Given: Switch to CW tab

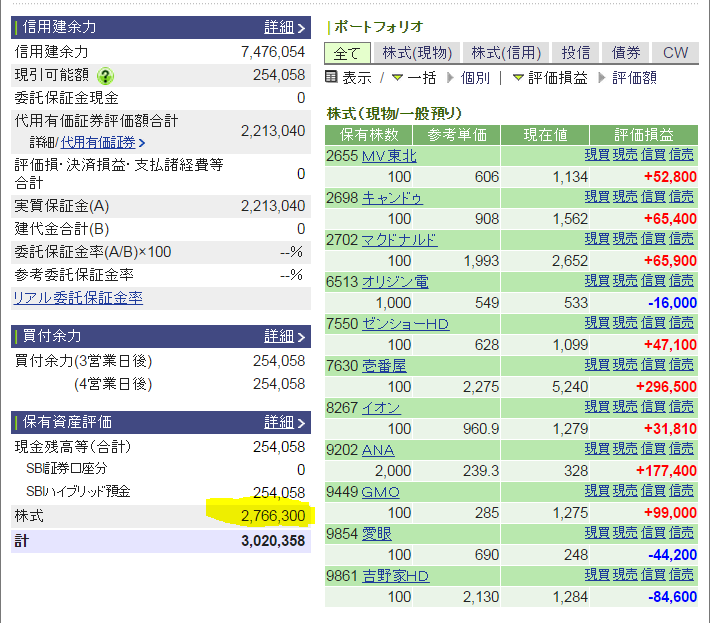Looking at the screenshot, I should [x=675, y=53].
